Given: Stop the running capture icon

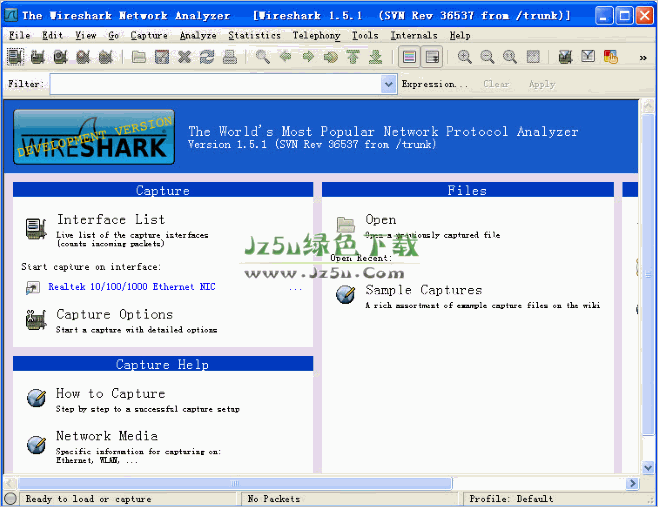Looking at the screenshot, I should (83, 57).
